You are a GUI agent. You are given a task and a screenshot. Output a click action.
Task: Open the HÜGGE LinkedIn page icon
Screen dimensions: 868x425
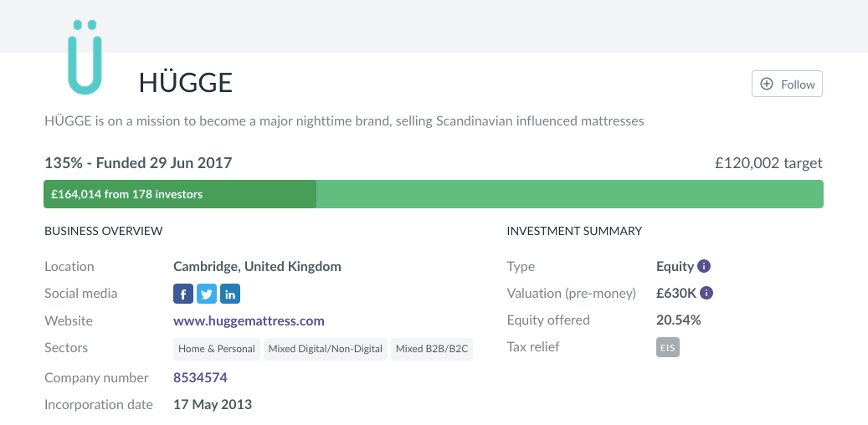coord(230,294)
